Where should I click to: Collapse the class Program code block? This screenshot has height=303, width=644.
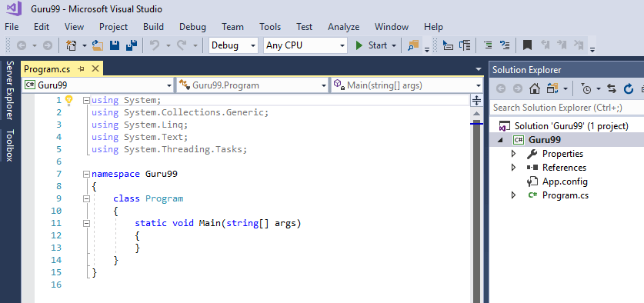[86, 198]
